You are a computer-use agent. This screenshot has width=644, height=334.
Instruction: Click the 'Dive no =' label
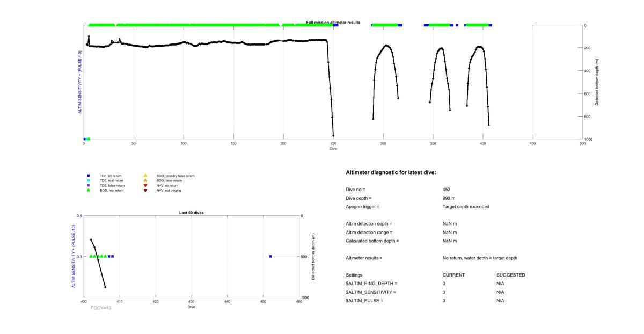356,190
